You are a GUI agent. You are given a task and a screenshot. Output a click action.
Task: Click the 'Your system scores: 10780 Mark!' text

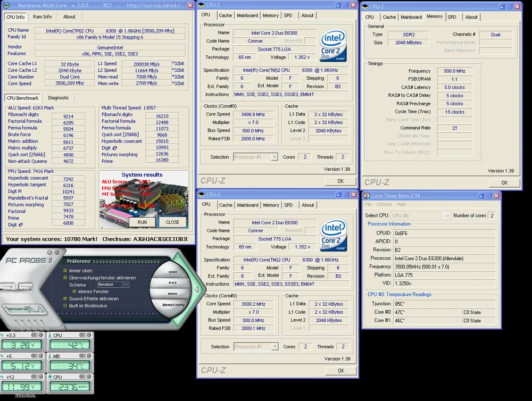point(52,239)
